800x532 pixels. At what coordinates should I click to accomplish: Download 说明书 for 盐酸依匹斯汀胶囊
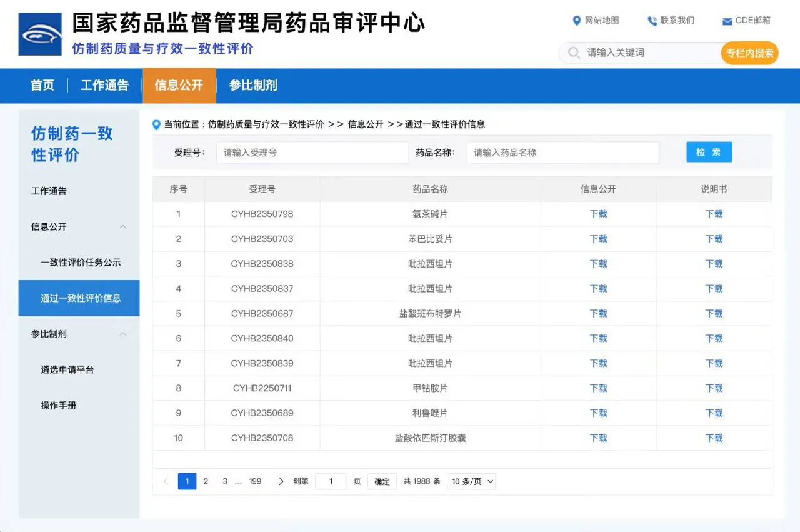point(714,438)
